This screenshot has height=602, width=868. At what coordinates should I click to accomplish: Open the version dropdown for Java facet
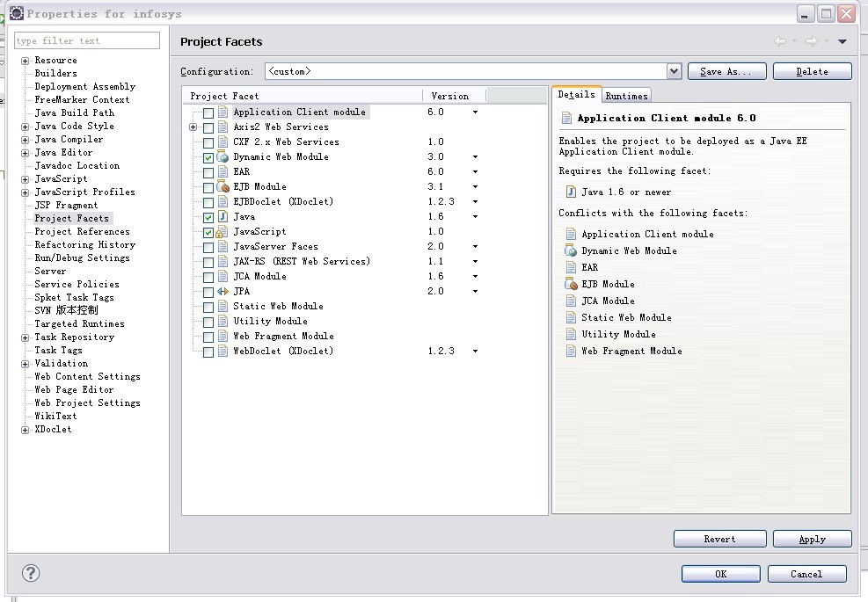point(475,217)
